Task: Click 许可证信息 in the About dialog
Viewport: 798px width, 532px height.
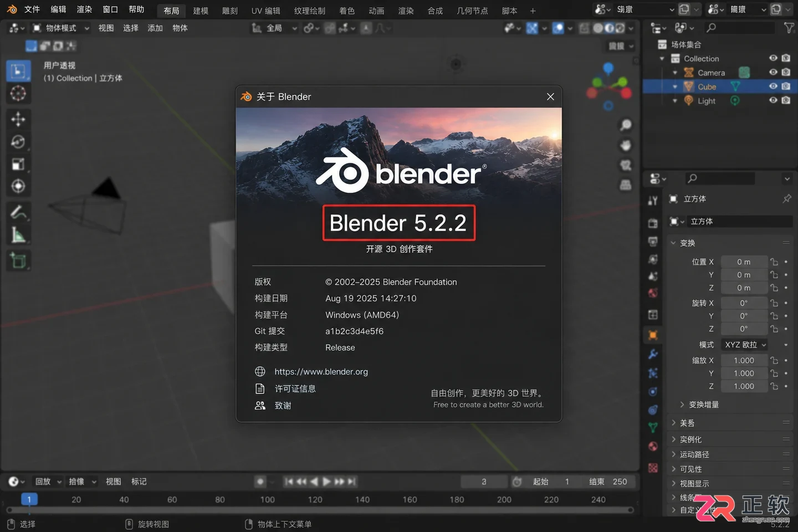Action: (295, 388)
